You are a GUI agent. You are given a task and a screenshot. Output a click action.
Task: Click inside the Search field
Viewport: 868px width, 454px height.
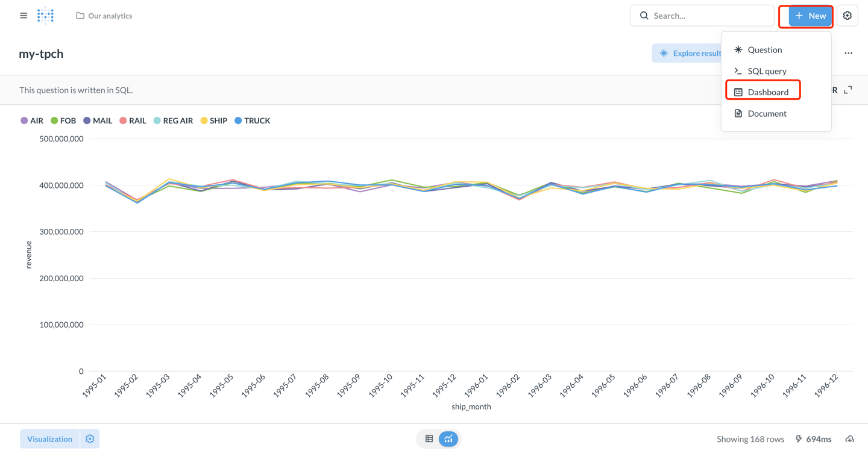(702, 15)
